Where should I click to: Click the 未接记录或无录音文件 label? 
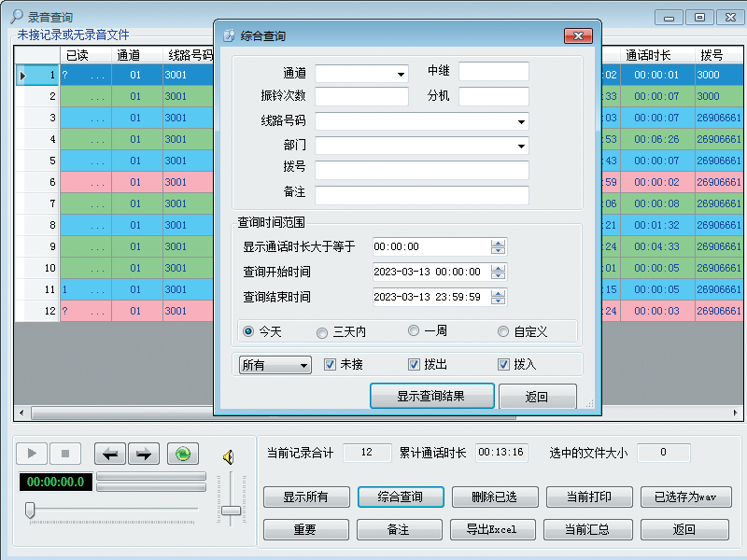click(73, 35)
